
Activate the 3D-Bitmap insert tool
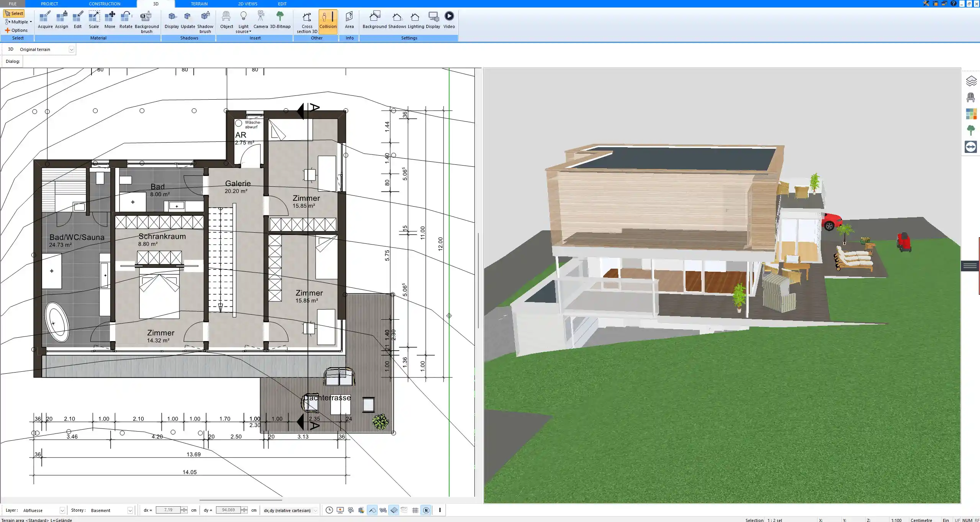pyautogui.click(x=281, y=19)
